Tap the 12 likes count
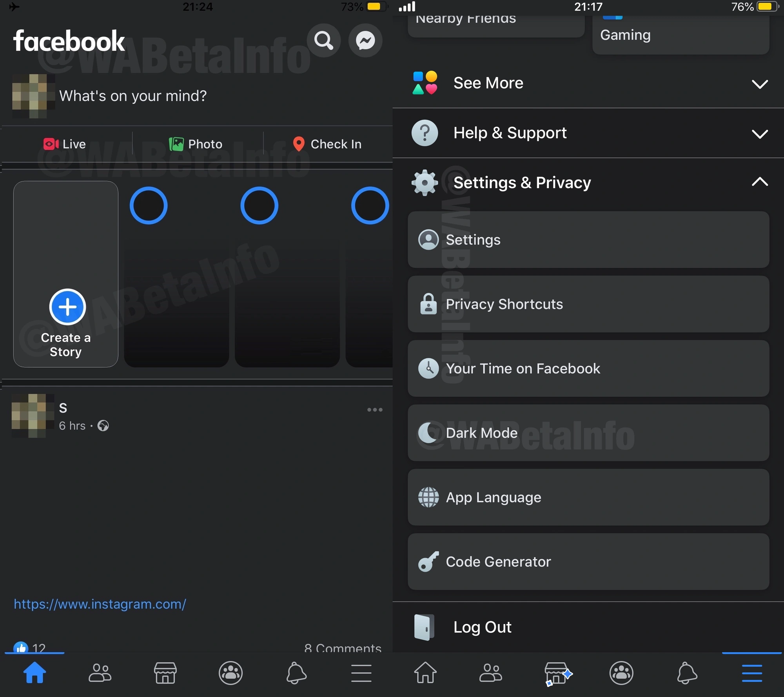The image size is (784, 697). (38, 648)
